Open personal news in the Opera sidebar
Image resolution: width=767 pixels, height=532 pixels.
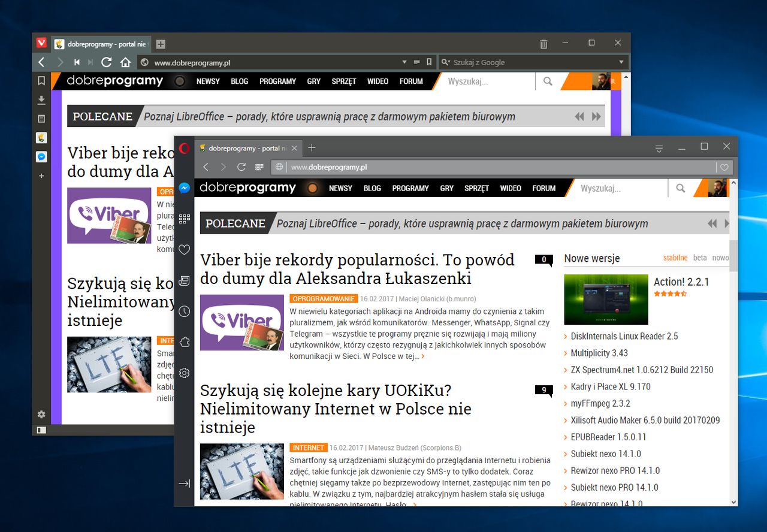tap(185, 280)
